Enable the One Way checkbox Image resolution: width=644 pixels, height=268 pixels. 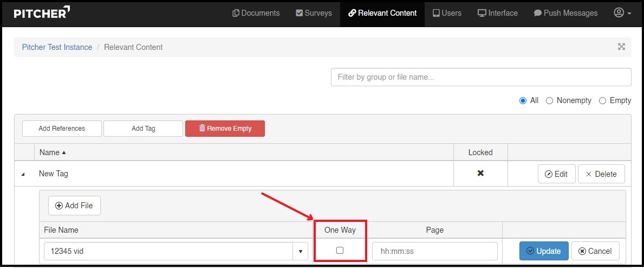[340, 251]
